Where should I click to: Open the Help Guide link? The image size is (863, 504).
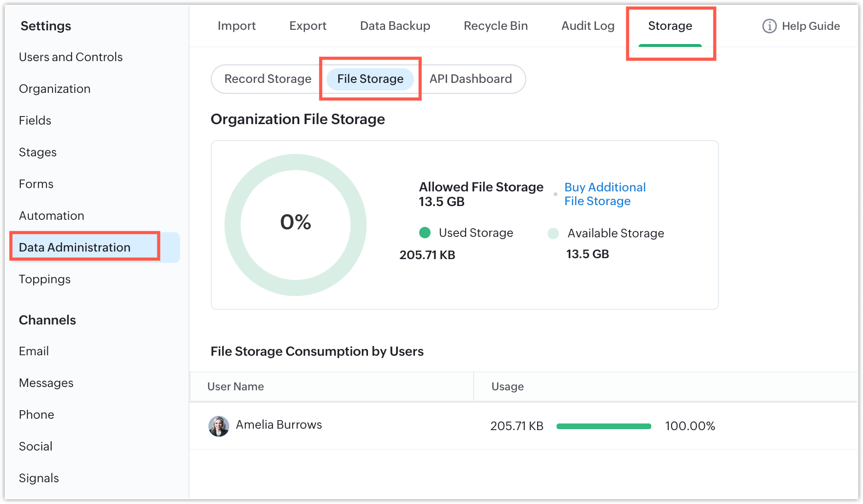pos(810,26)
